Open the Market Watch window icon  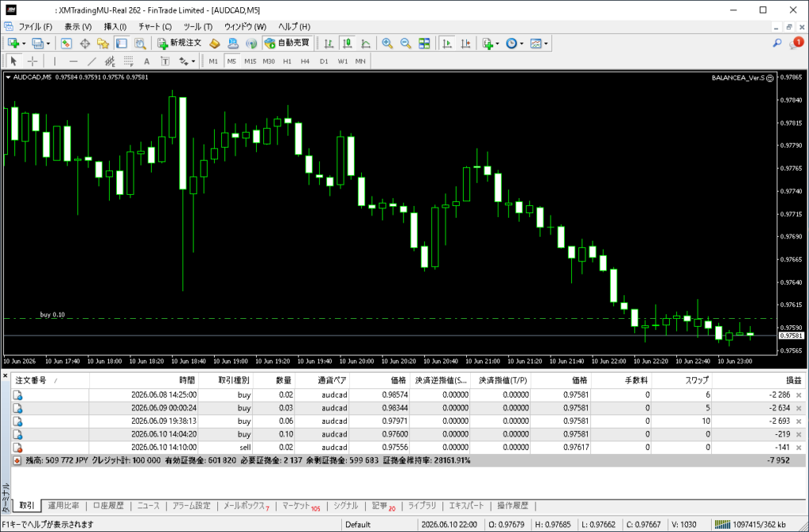(x=66, y=43)
